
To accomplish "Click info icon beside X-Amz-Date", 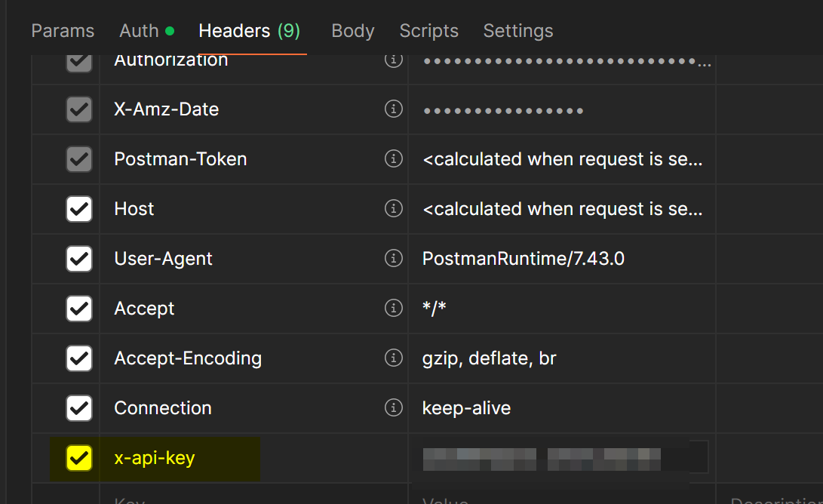I will tap(393, 109).
